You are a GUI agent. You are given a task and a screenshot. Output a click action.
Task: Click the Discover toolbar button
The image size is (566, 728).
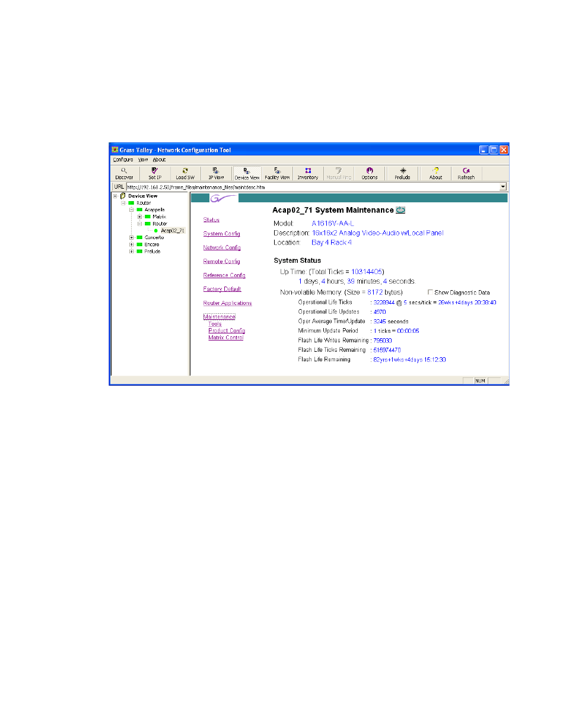124,173
